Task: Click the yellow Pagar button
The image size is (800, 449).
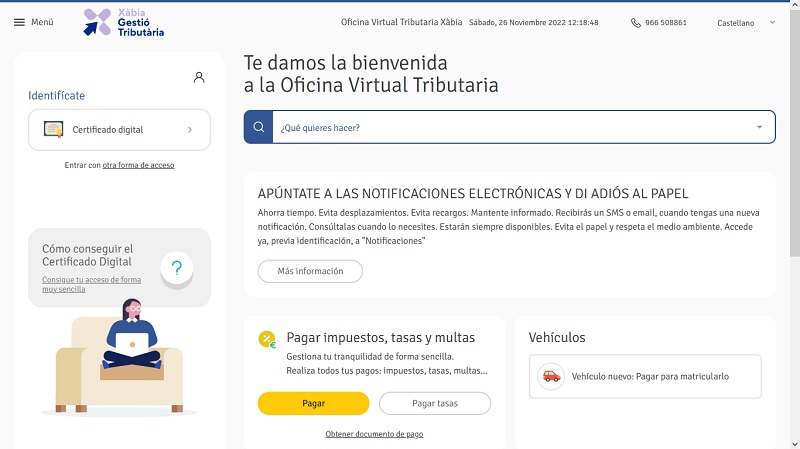Action: click(313, 403)
